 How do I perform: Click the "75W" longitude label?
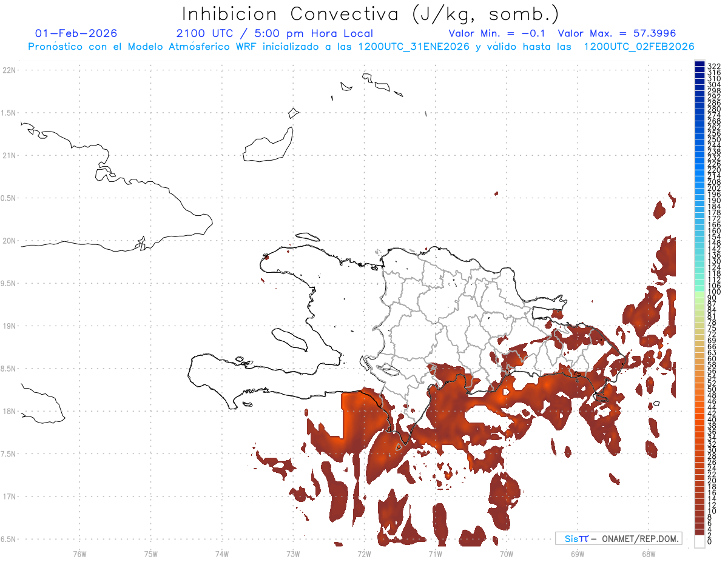tap(151, 554)
